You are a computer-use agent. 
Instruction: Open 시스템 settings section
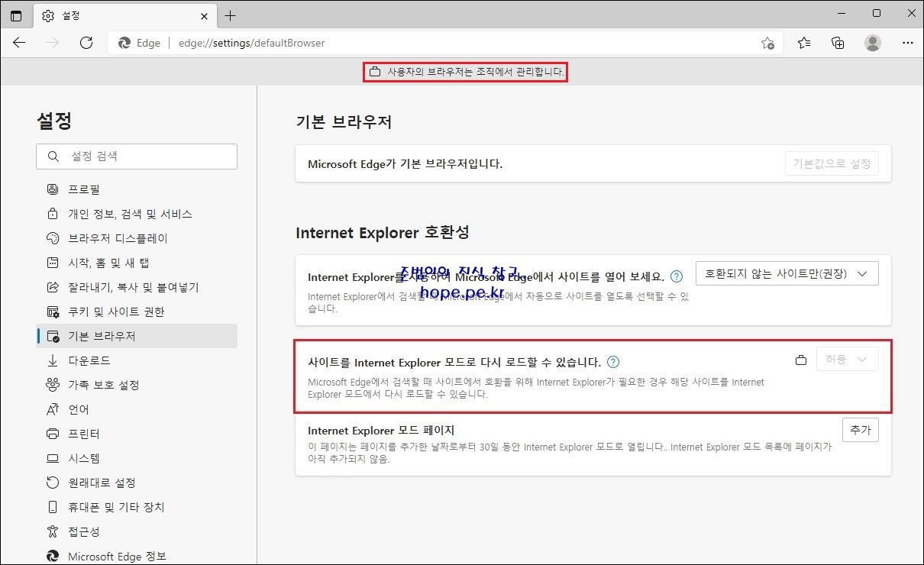pyautogui.click(x=137, y=458)
